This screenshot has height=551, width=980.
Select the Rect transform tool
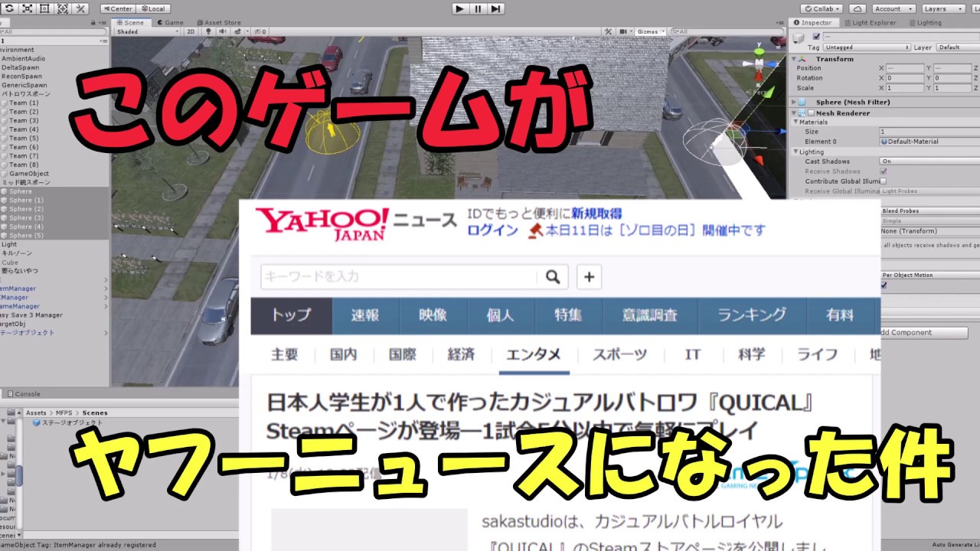(45, 8)
